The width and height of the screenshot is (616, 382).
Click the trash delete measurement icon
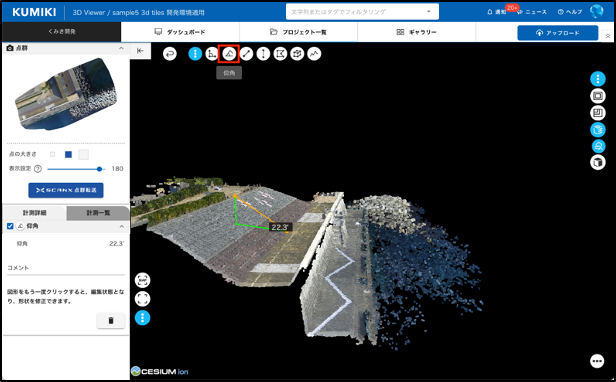(111, 320)
